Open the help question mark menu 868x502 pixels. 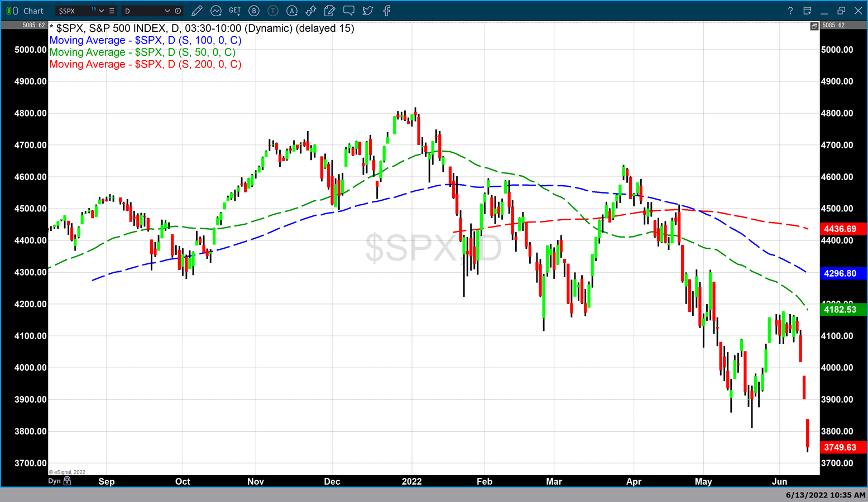pyautogui.click(x=790, y=11)
